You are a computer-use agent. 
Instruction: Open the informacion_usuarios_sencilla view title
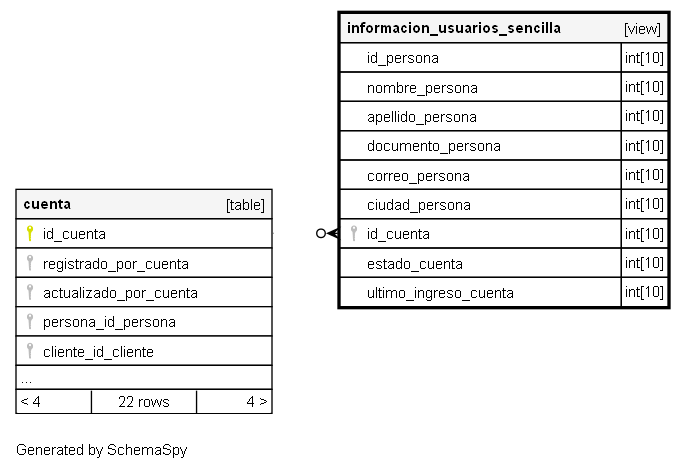click(453, 28)
